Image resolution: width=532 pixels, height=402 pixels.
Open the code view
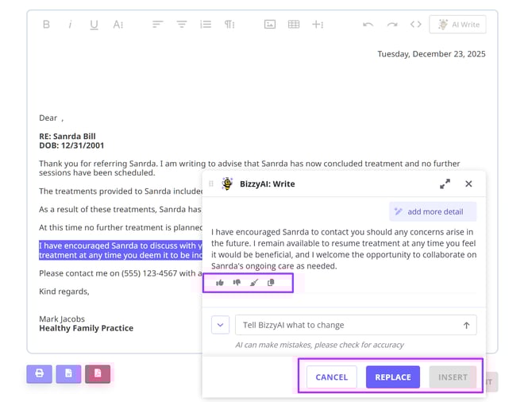tap(415, 25)
